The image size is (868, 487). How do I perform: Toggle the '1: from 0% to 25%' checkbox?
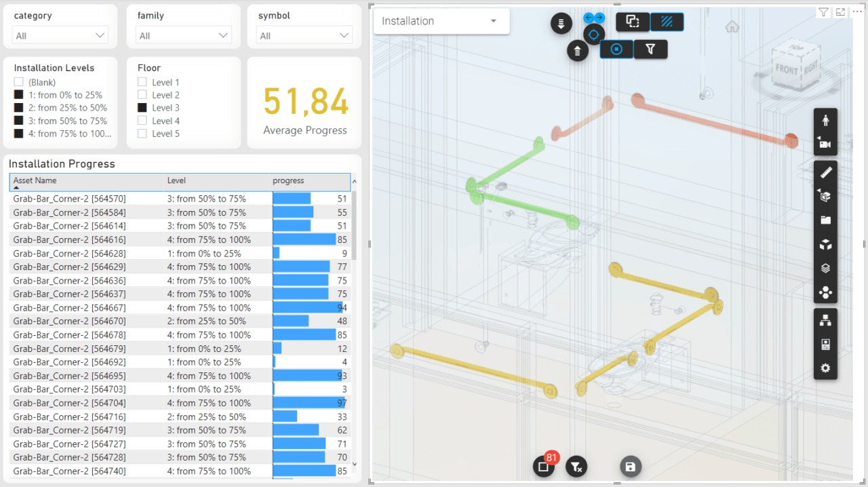pos(19,95)
